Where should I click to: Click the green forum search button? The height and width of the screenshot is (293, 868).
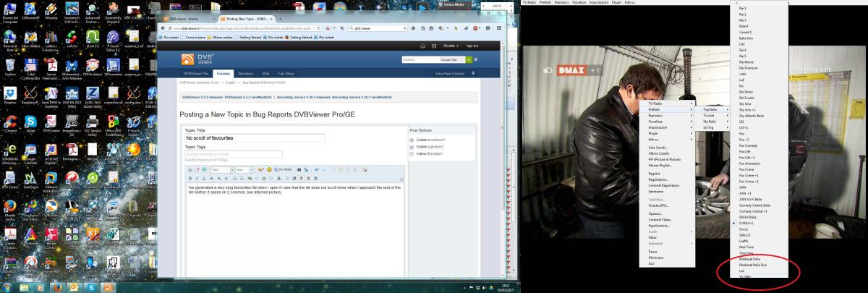[x=468, y=59]
